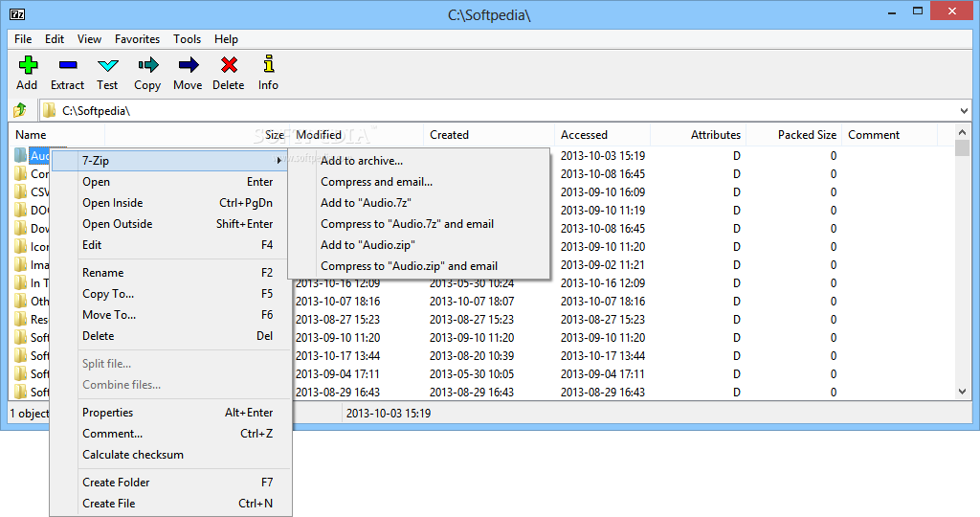Click modified date 2013-10-17 13:44
The height and width of the screenshot is (517, 980).
coord(338,356)
